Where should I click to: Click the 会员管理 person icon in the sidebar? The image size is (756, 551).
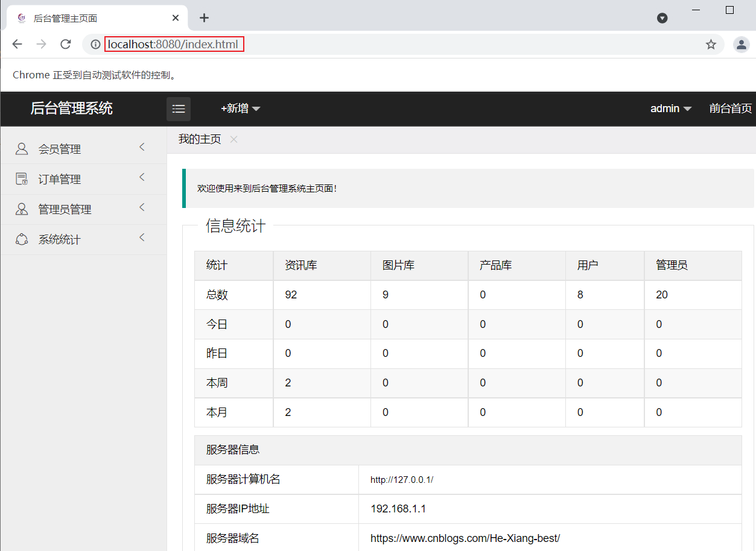[x=22, y=149]
